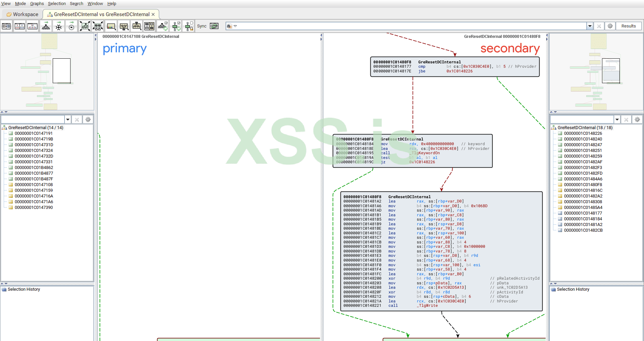
Task: Open the Window menu
Action: coord(95,4)
